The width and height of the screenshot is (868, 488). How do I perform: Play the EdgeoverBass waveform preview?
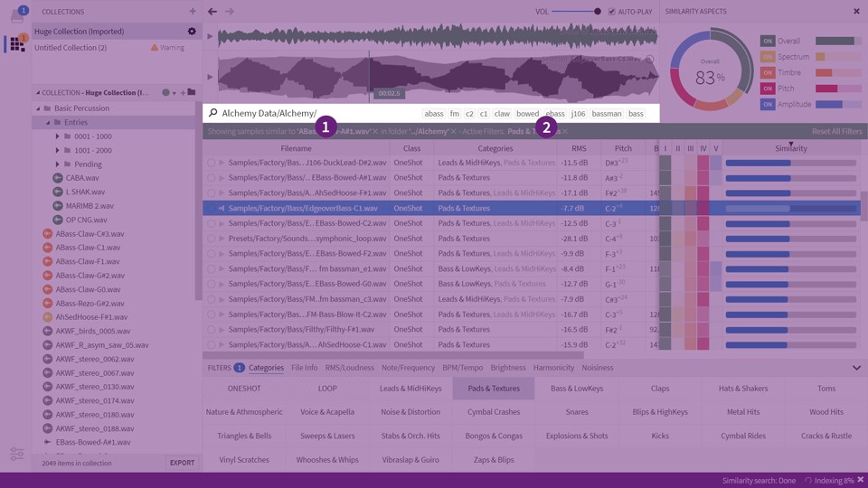[211, 77]
